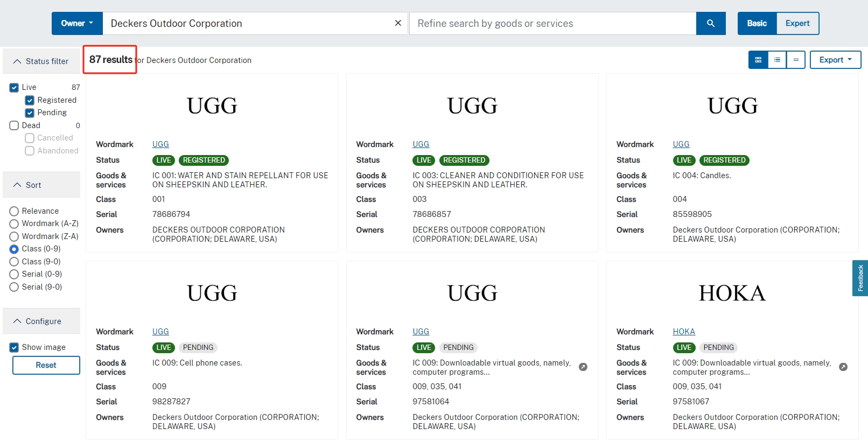This screenshot has width=868, height=442.
Task: Click the "87 results" count text
Action: click(x=111, y=60)
